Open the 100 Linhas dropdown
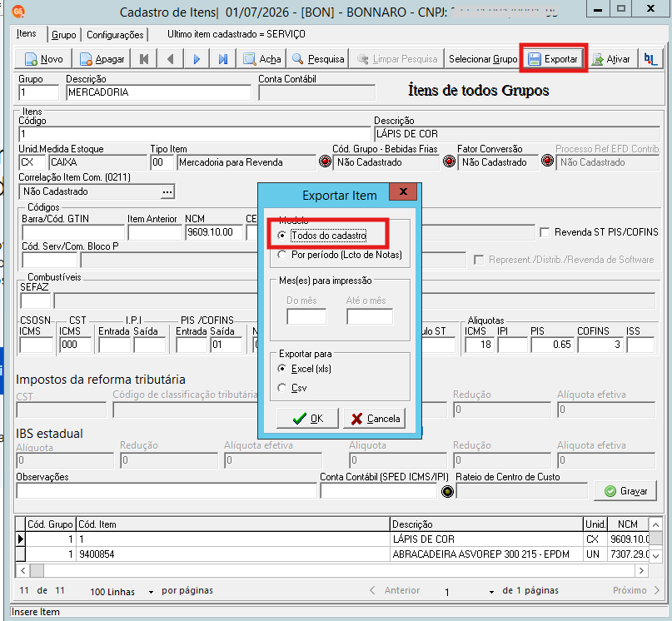Viewport: 672px width, 621px height. [151, 592]
